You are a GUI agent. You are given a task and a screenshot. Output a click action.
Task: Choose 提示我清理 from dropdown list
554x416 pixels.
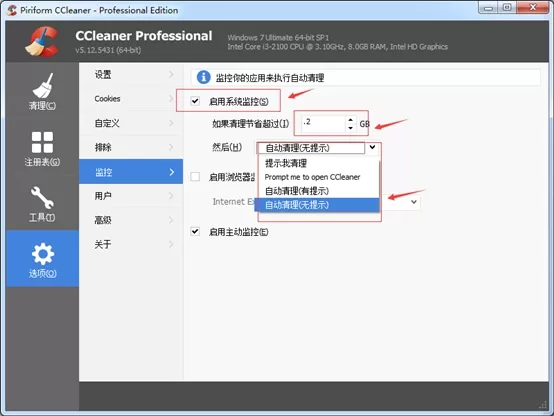pos(317,163)
